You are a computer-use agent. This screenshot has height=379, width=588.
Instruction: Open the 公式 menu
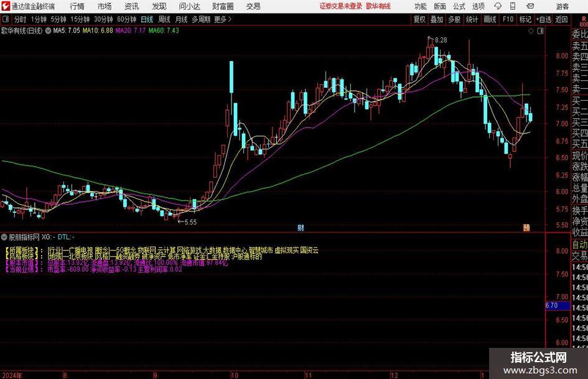pos(459,6)
